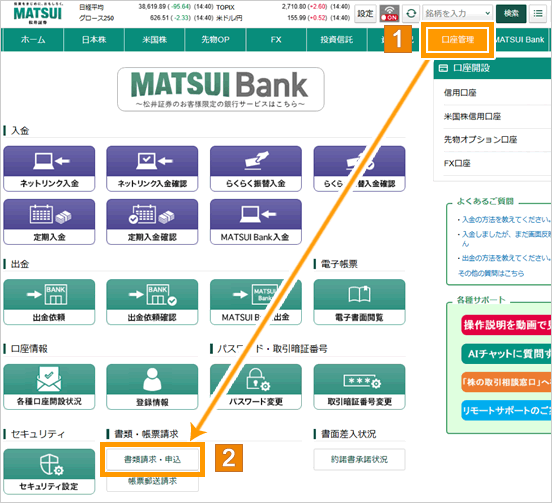Select MATSUI Bank入金 tile

(x=256, y=222)
